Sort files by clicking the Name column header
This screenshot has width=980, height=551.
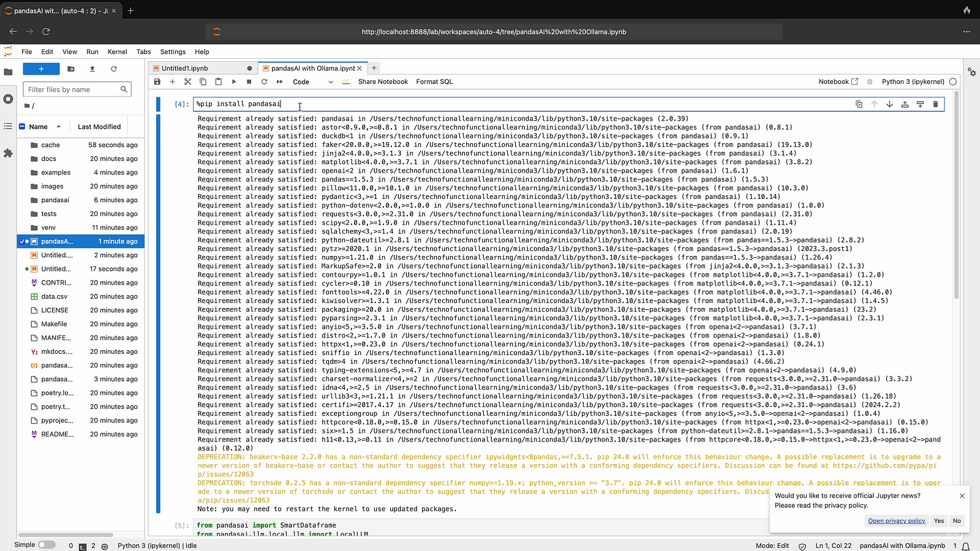coord(39,127)
